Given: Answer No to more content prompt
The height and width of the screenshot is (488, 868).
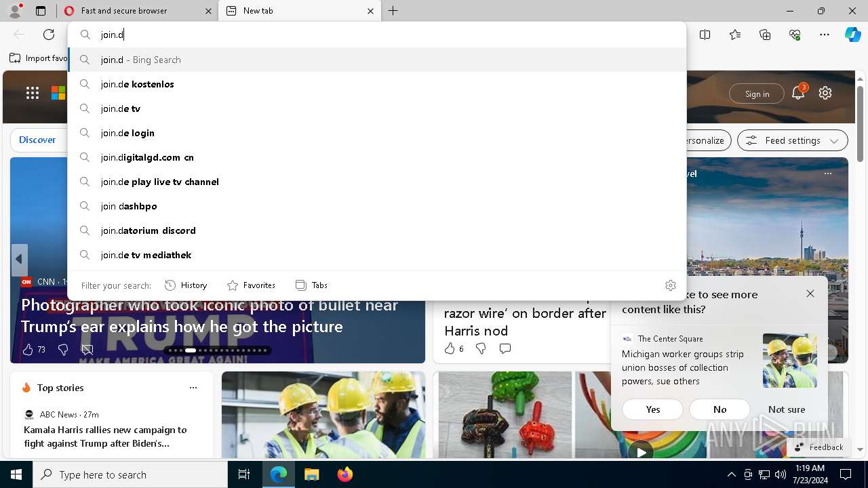Looking at the screenshot, I should click(x=719, y=409).
